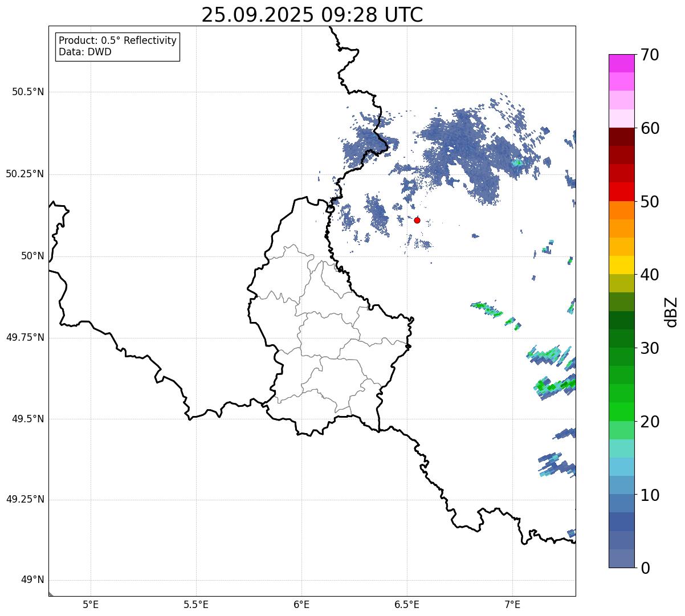Click the 49.75°N latitude label
This screenshot has height=616, width=685.
(x=25, y=337)
